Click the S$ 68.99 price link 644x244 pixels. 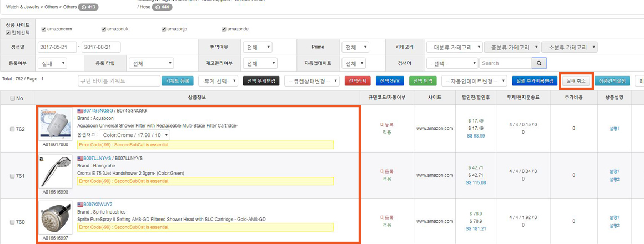[x=476, y=136]
